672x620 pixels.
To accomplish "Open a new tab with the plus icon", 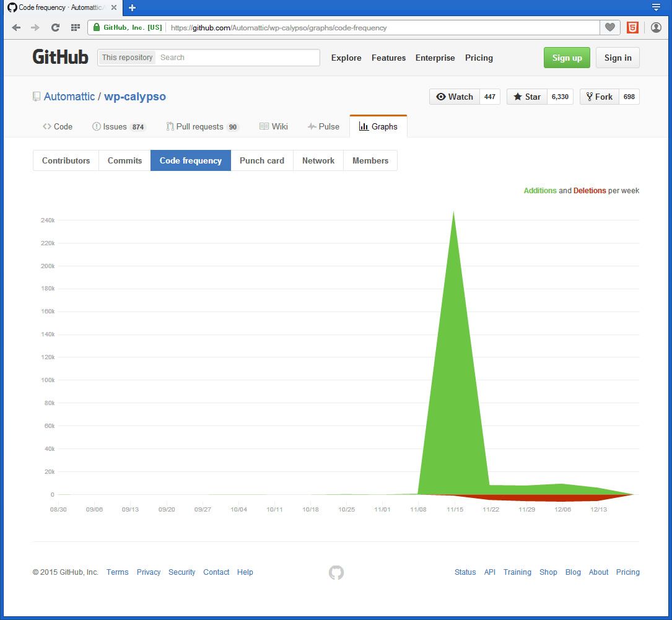I will [x=132, y=7].
